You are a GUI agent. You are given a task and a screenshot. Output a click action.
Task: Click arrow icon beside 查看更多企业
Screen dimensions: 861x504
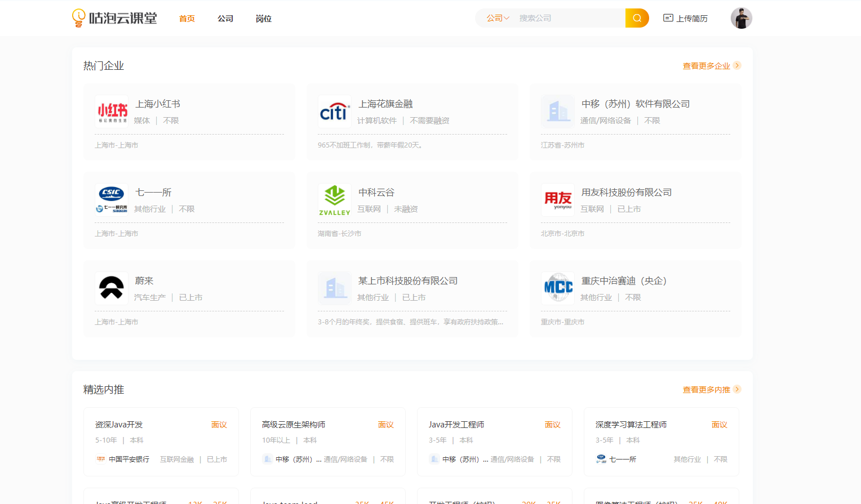tap(737, 65)
